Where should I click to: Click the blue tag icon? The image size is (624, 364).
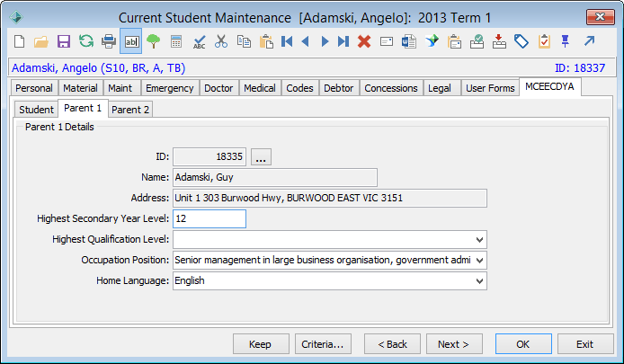521,41
